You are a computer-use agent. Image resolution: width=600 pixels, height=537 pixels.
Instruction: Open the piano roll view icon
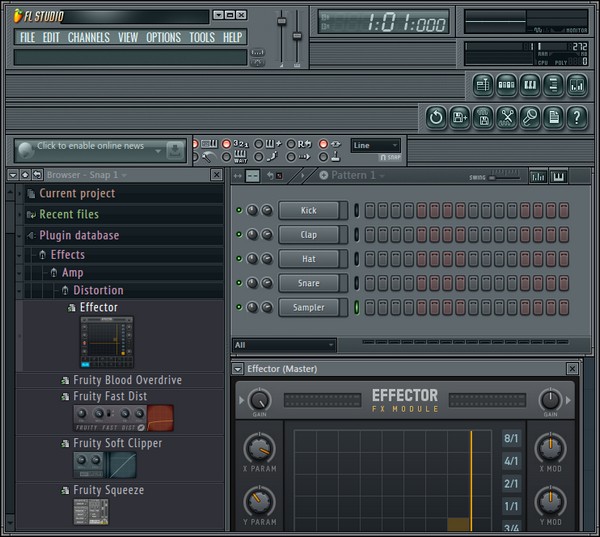(530, 86)
